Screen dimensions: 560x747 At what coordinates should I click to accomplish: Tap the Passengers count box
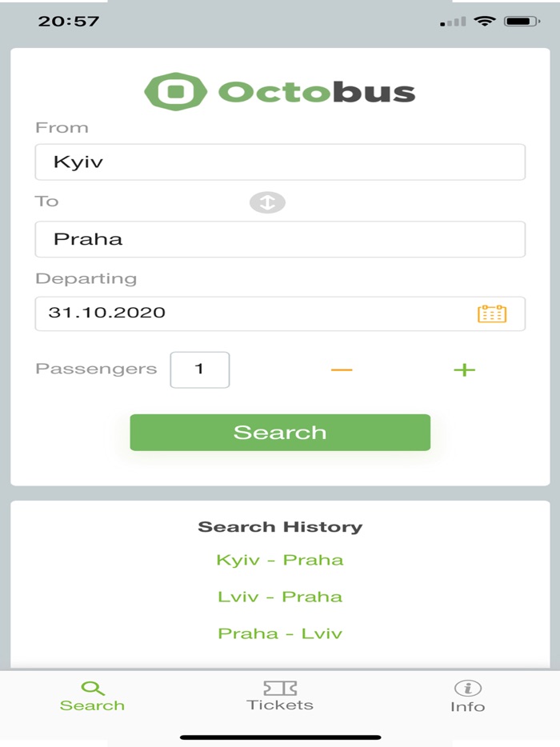pyautogui.click(x=200, y=370)
